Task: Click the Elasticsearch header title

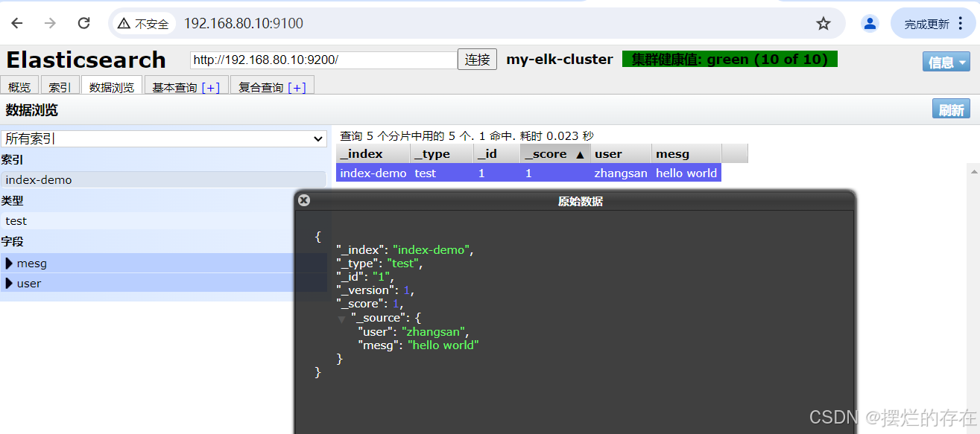Action: [x=86, y=60]
